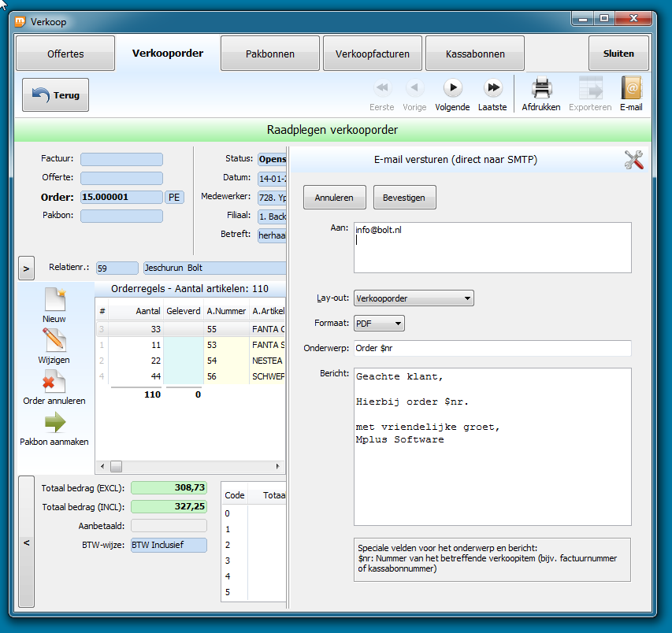Click the Order number field

121,198
